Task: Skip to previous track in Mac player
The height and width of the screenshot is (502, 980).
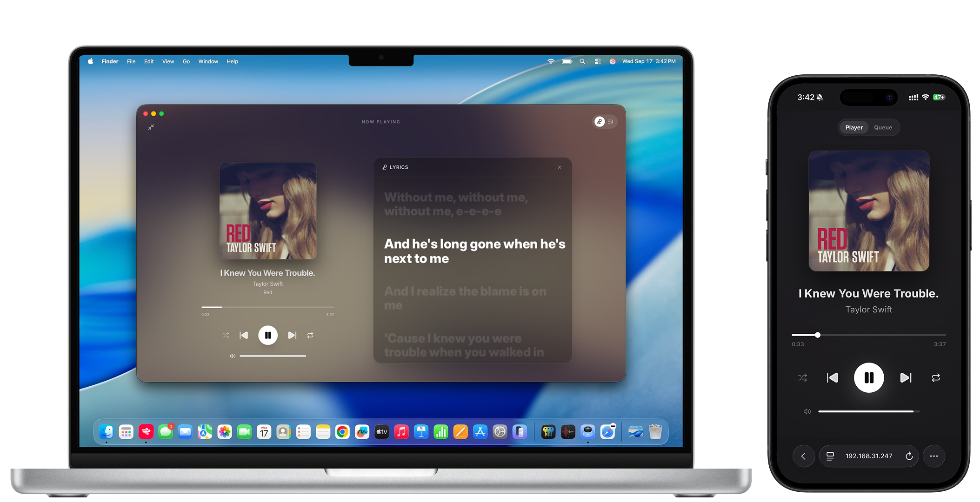Action: click(x=244, y=335)
